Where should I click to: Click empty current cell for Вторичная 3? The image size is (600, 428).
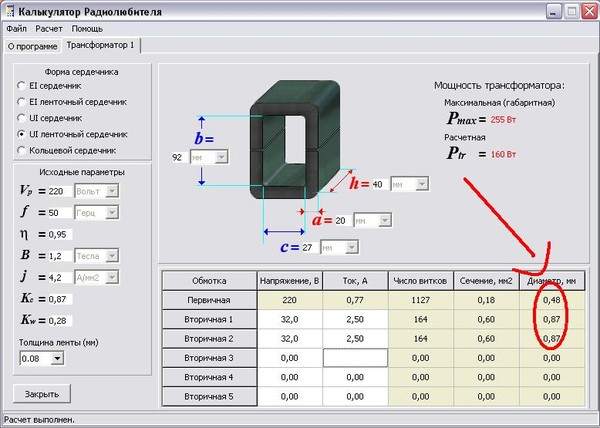click(355, 357)
